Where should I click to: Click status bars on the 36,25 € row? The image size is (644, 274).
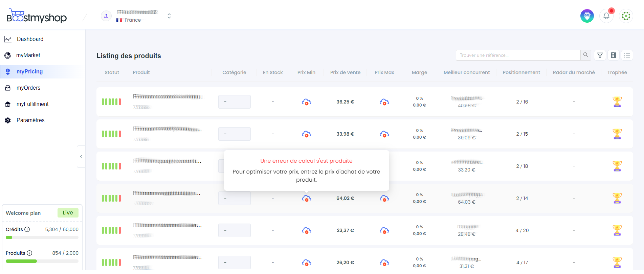(111, 102)
